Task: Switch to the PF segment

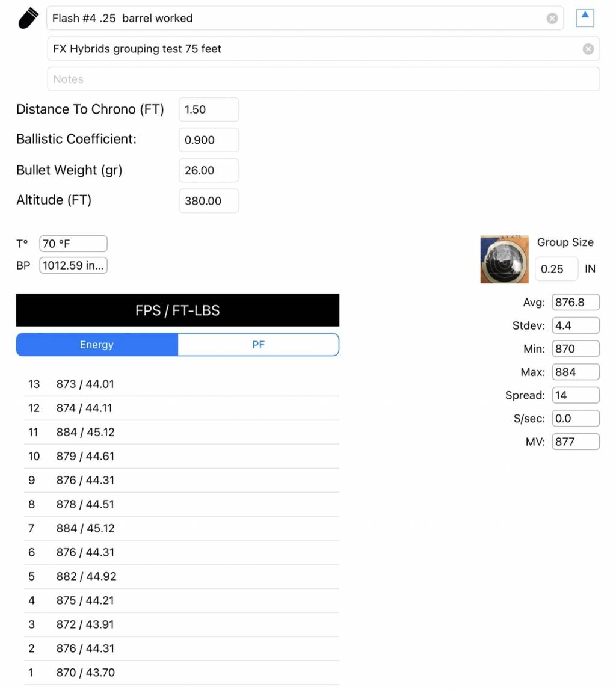Action: [x=258, y=345]
